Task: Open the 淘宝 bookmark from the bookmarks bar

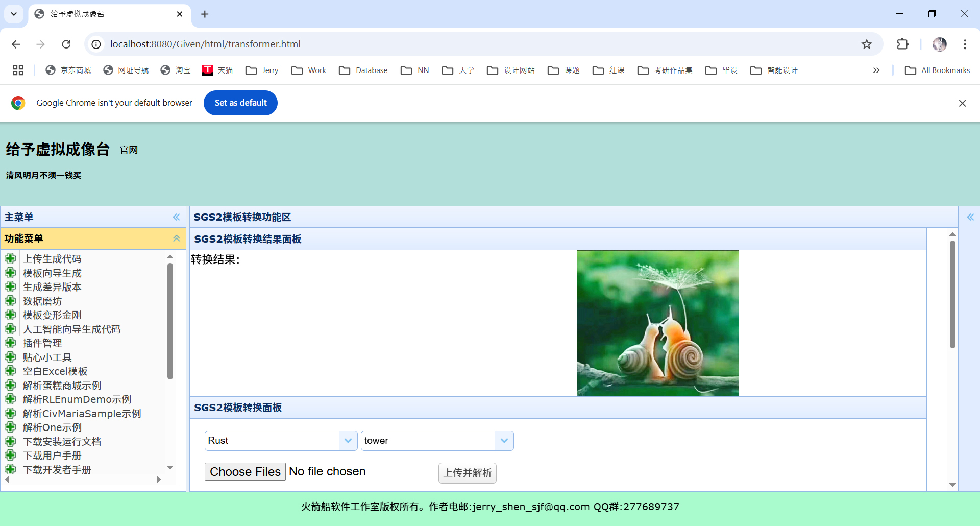Action: (x=175, y=70)
